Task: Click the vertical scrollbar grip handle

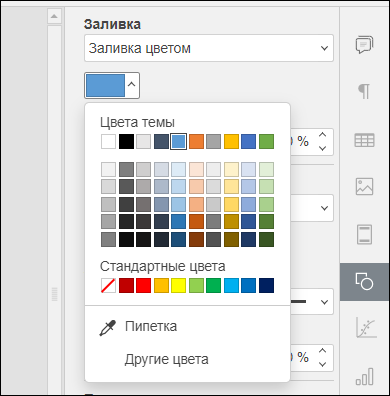Action: tap(54, 294)
